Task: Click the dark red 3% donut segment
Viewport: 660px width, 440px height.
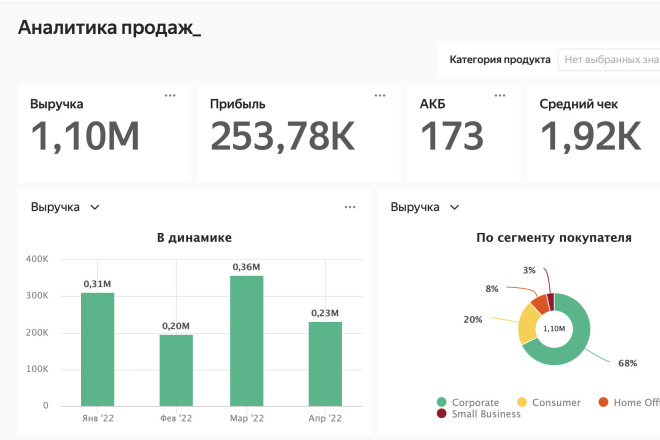Action: click(x=551, y=301)
